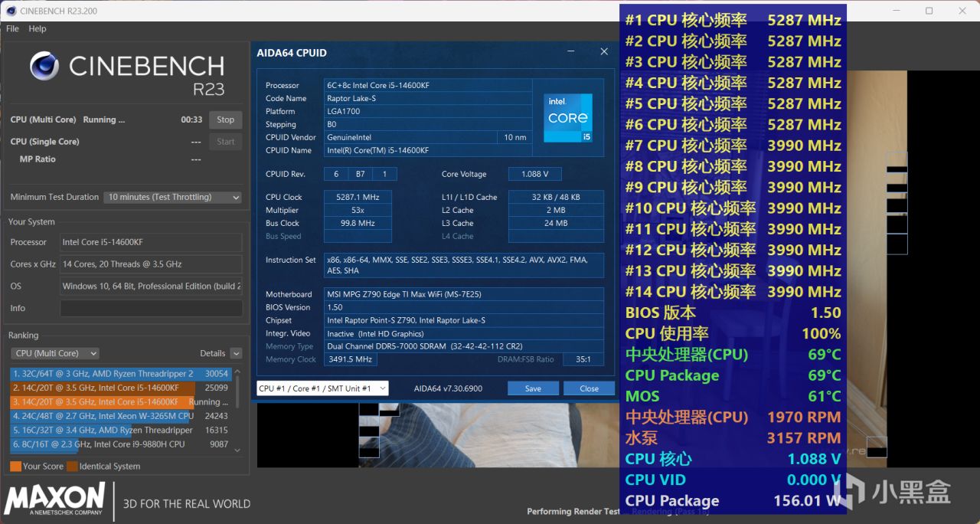Click the Cinebench sphere logo icon
980x524 pixels.
tap(44, 67)
